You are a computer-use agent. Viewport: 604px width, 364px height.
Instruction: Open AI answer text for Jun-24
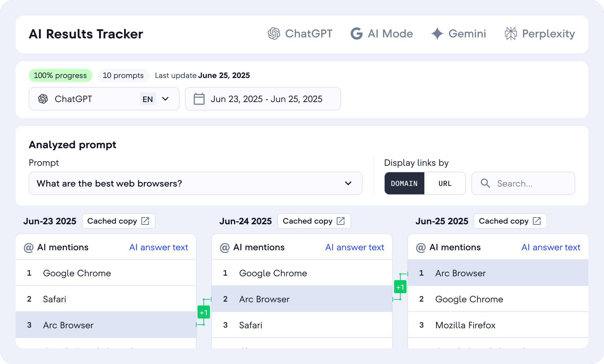coord(355,247)
